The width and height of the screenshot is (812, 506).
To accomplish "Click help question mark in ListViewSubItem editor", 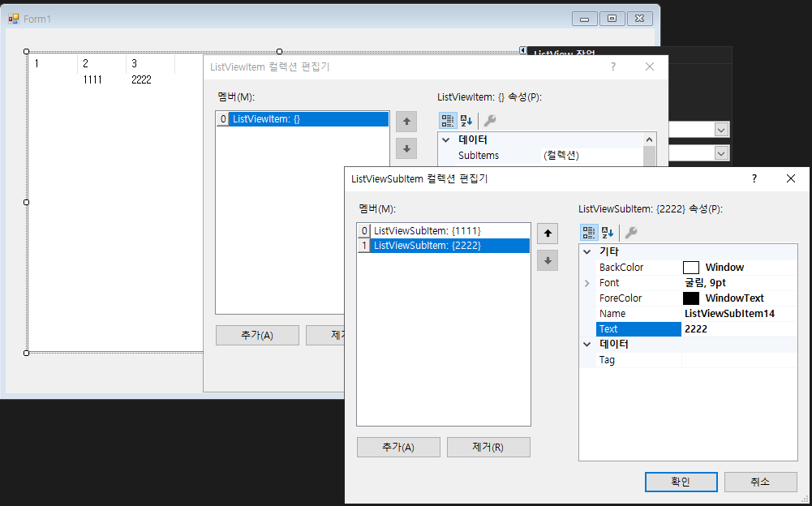I will (x=754, y=178).
